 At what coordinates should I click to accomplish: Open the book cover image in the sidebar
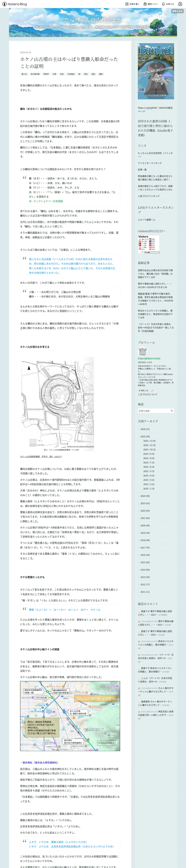click(156, 71)
